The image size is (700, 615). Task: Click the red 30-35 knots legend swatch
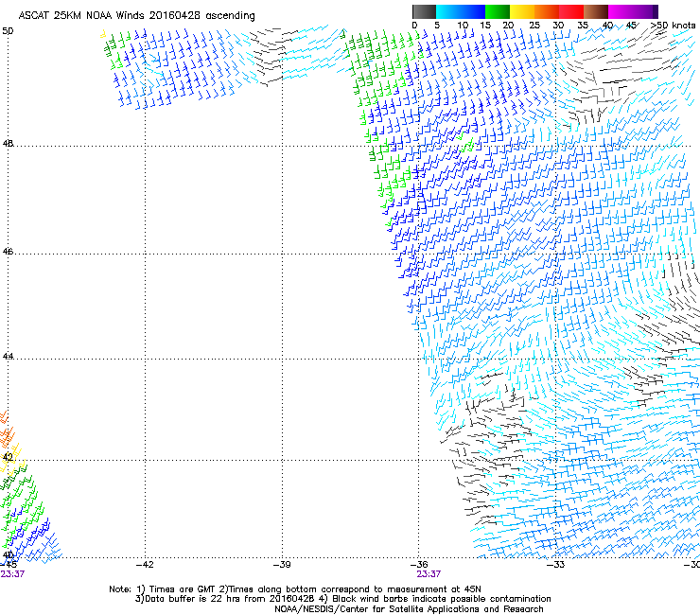click(571, 11)
